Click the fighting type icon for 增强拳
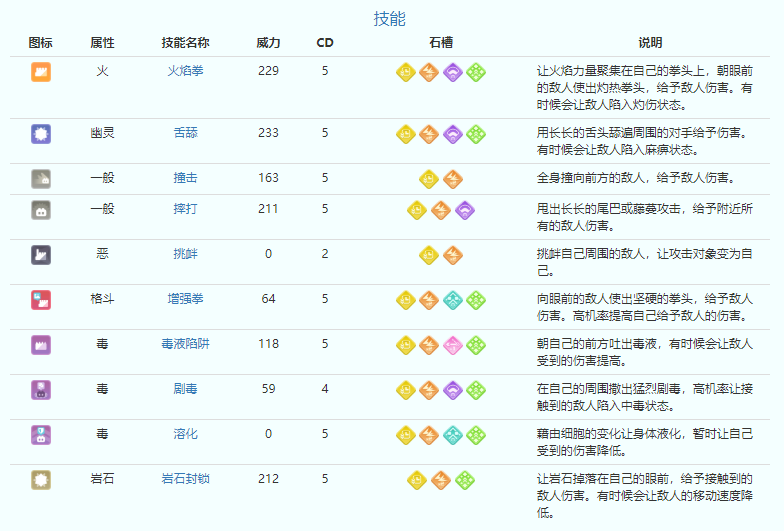The height and width of the screenshot is (531, 784). point(41,299)
